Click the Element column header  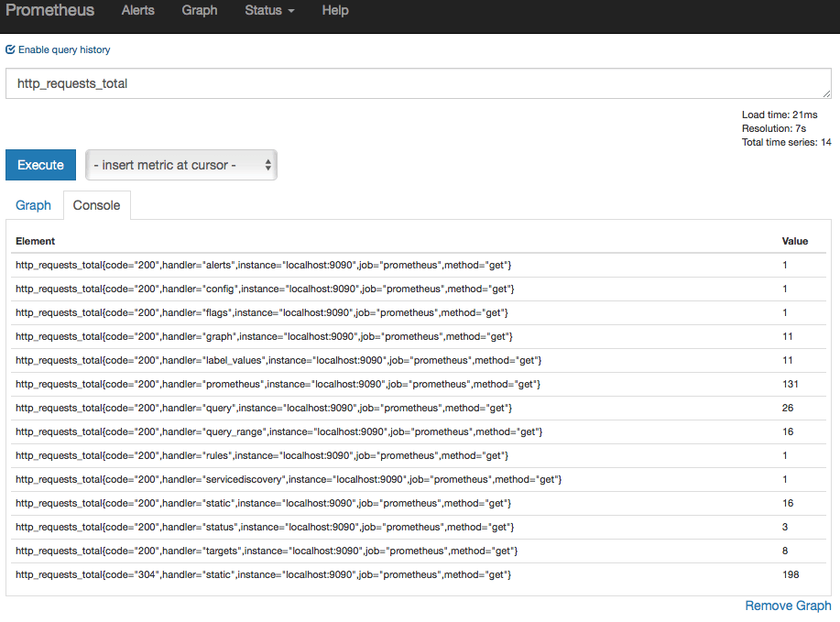tap(36, 241)
